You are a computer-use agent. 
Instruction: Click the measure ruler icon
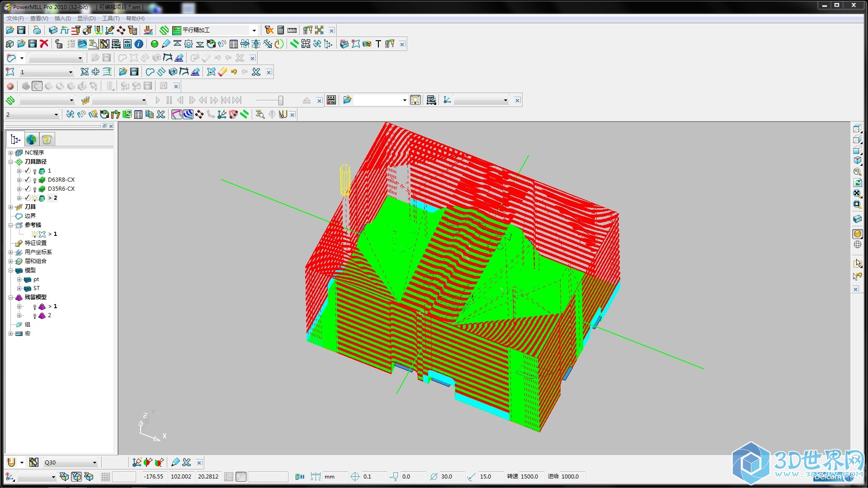click(x=292, y=30)
